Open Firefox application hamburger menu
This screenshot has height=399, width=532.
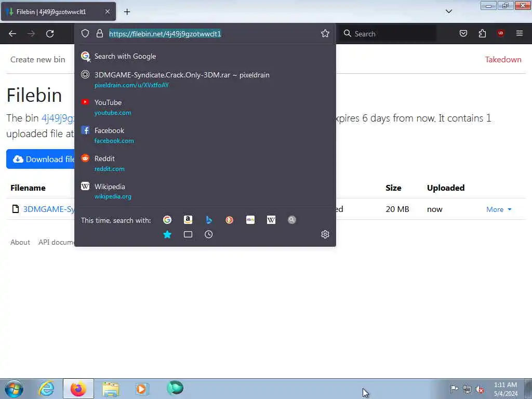click(x=520, y=33)
